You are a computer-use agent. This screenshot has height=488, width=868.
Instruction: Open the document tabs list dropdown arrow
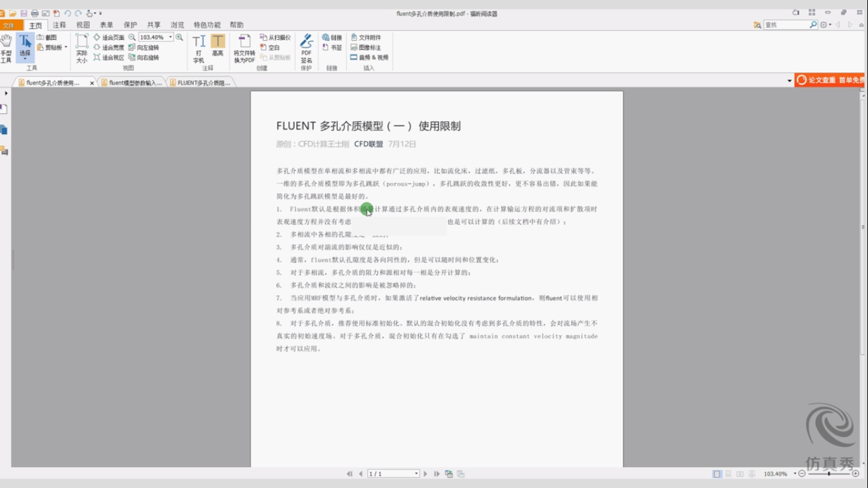(x=789, y=81)
